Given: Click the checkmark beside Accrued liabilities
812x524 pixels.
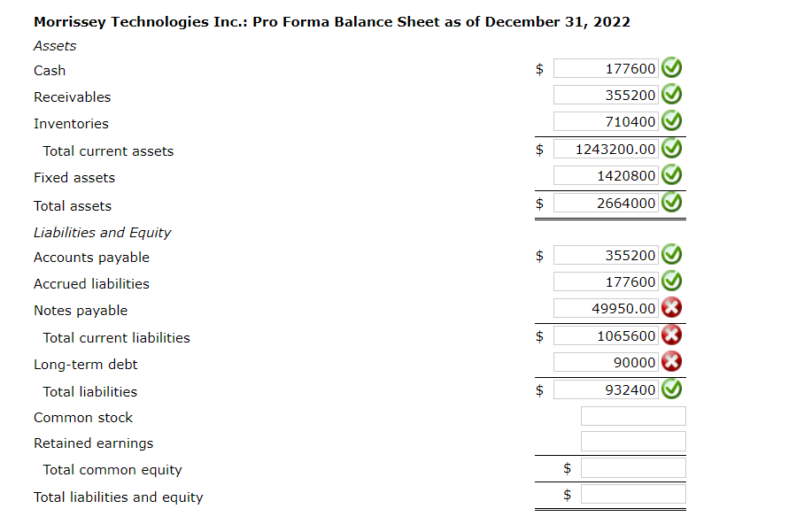Looking at the screenshot, I should [x=671, y=281].
